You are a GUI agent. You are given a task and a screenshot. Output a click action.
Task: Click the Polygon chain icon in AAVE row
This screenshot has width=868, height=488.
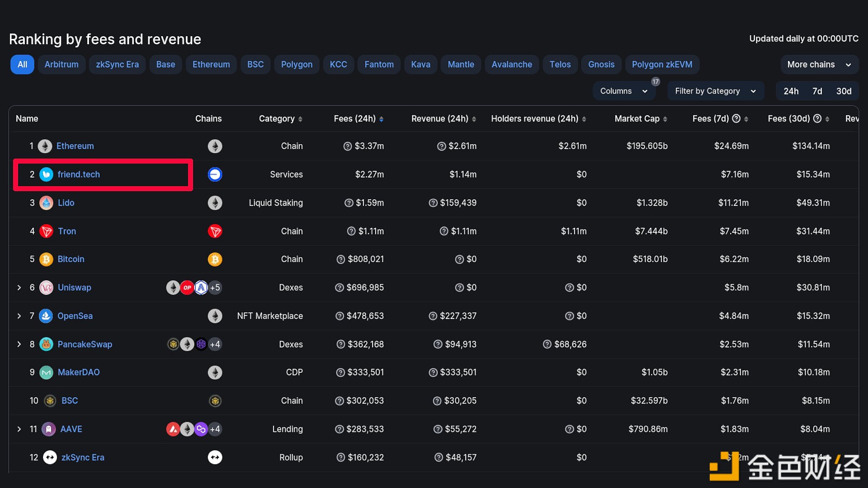[x=201, y=429]
